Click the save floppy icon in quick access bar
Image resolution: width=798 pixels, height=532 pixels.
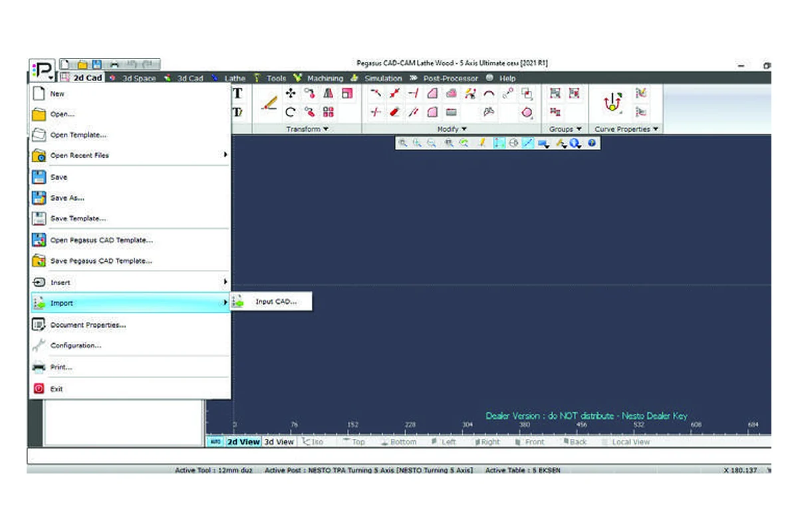pos(98,65)
